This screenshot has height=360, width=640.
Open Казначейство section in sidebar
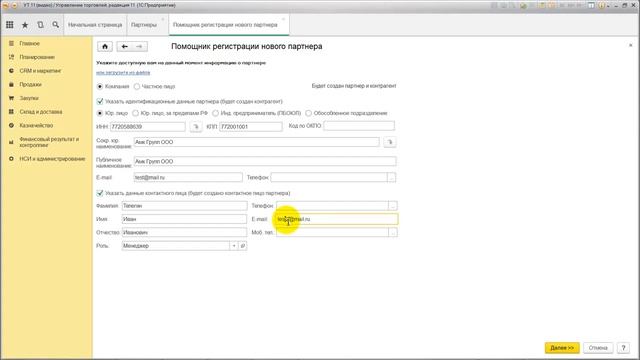click(x=36, y=125)
